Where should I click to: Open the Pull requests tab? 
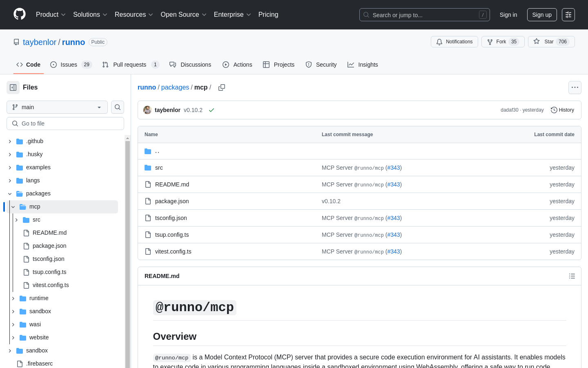[x=131, y=65]
